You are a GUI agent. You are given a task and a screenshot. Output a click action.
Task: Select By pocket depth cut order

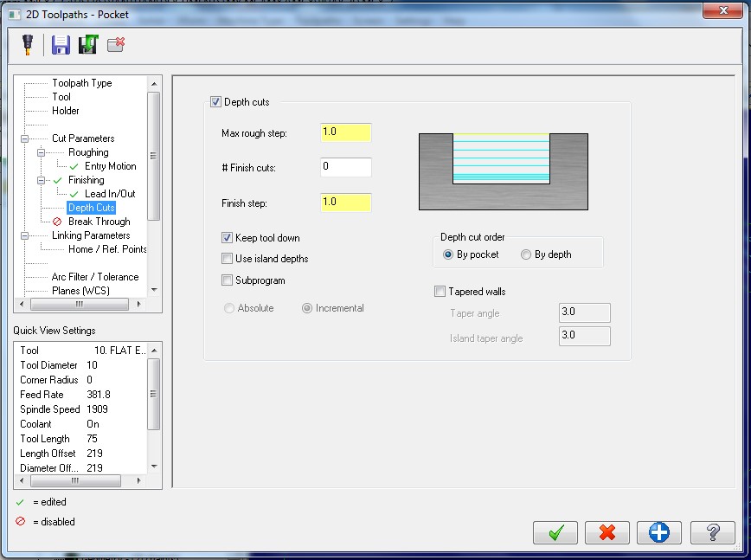click(x=448, y=254)
